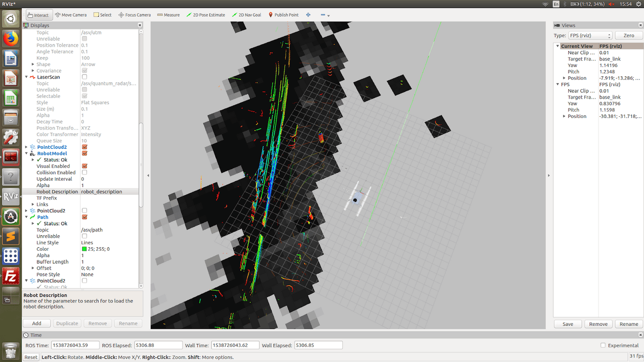Collapse the left Displays sidebar with arrow handle
This screenshot has width=644, height=362.
coord(148,175)
